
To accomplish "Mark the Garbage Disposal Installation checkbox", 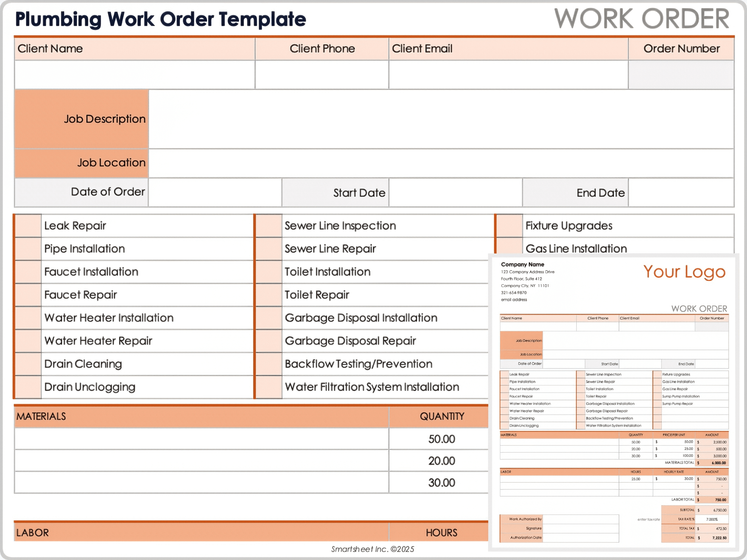I will [x=269, y=318].
